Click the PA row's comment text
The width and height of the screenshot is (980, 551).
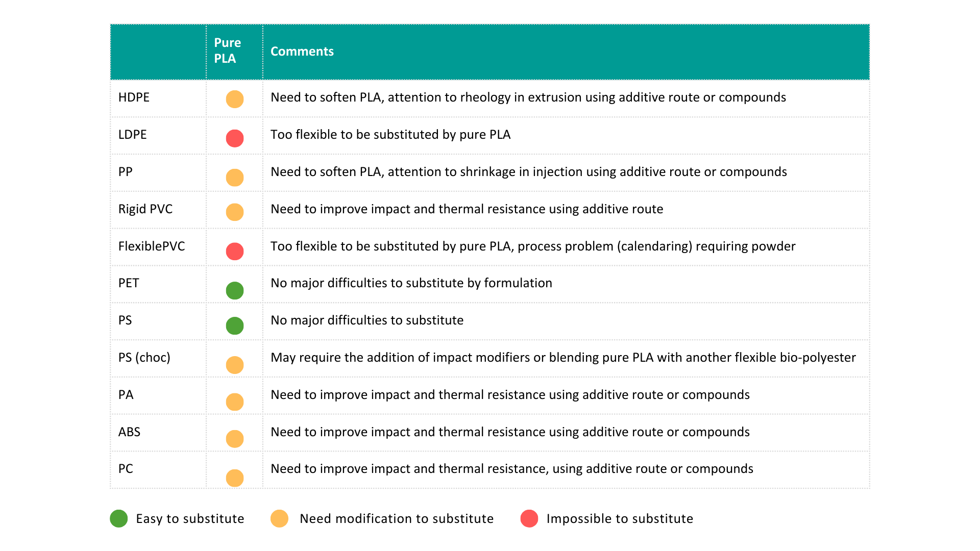point(510,395)
